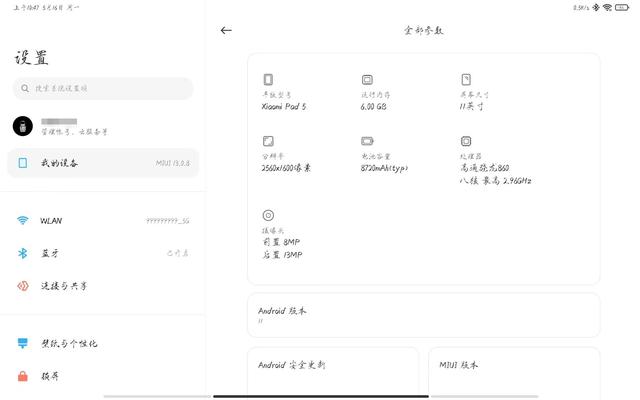Click the 8720mAh(typ) battery value

(x=384, y=168)
